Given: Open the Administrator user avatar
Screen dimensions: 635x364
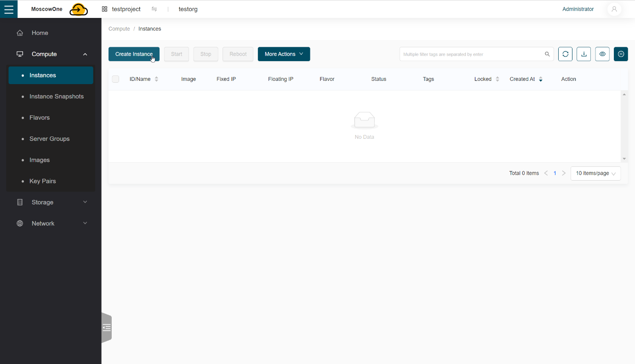Looking at the screenshot, I should point(614,9).
